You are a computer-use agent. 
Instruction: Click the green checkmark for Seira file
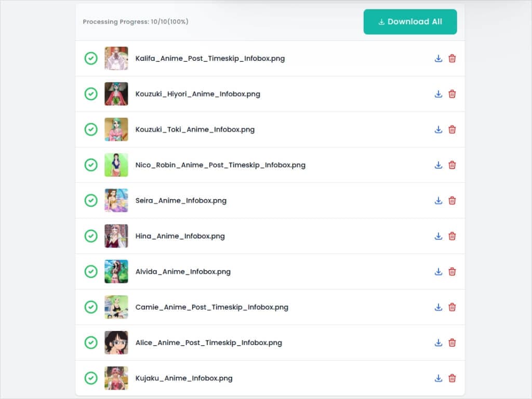click(x=91, y=201)
